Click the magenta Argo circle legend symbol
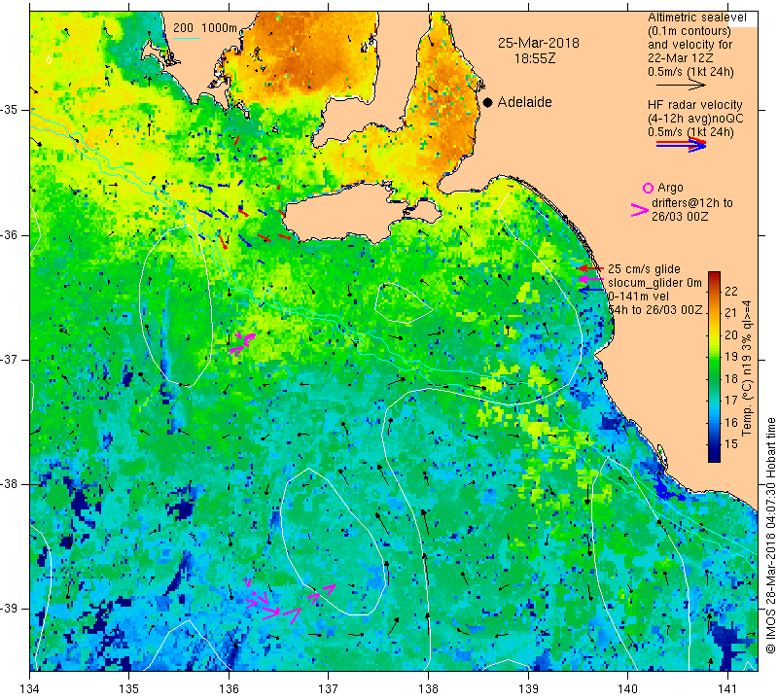The width and height of the screenshot is (778, 700). [648, 188]
